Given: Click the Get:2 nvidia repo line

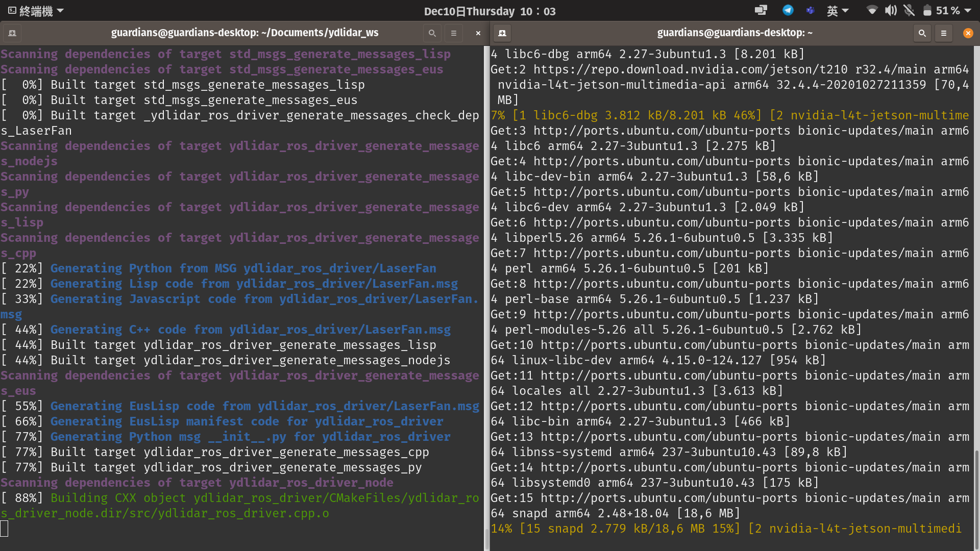Looking at the screenshot, I should 730,85.
